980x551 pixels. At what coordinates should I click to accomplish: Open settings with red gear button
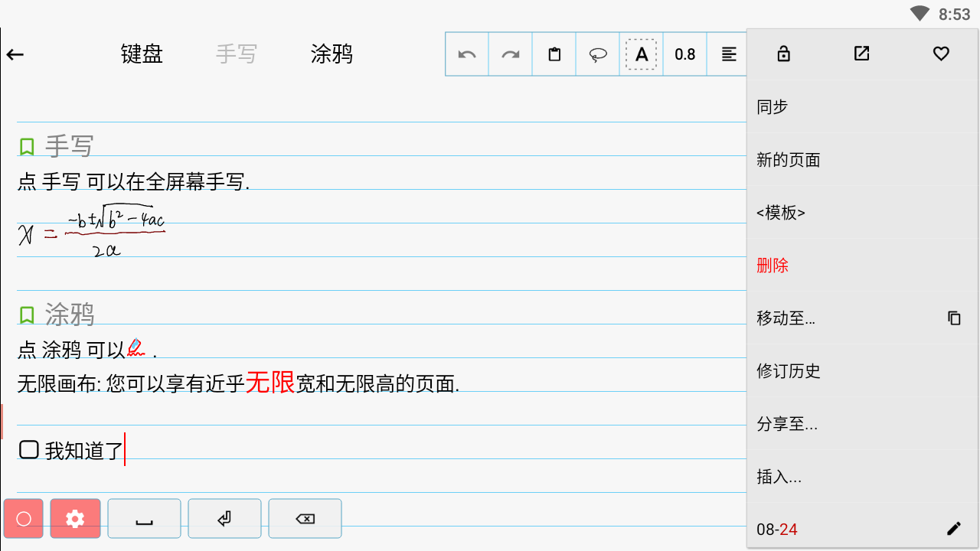click(x=75, y=519)
